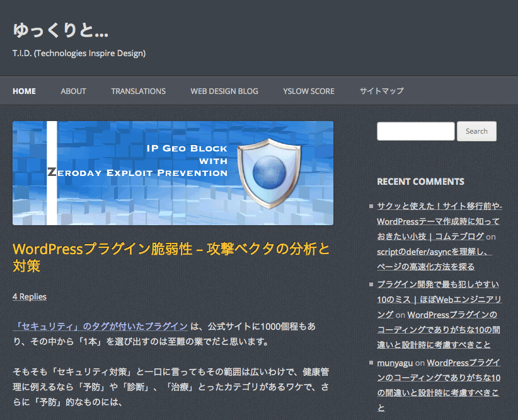518x420 pixels.
Task: Open WEB DESIGN BLOG menu item
Action: 224,91
